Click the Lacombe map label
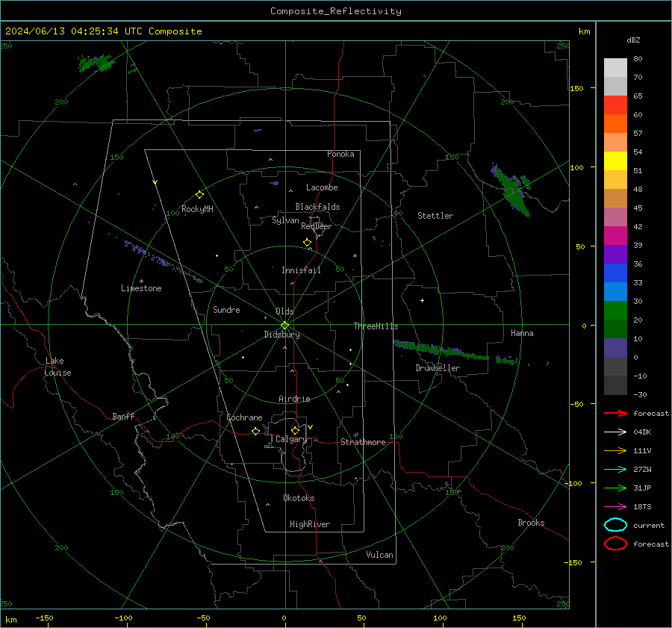This screenshot has width=672, height=628. pos(322,187)
